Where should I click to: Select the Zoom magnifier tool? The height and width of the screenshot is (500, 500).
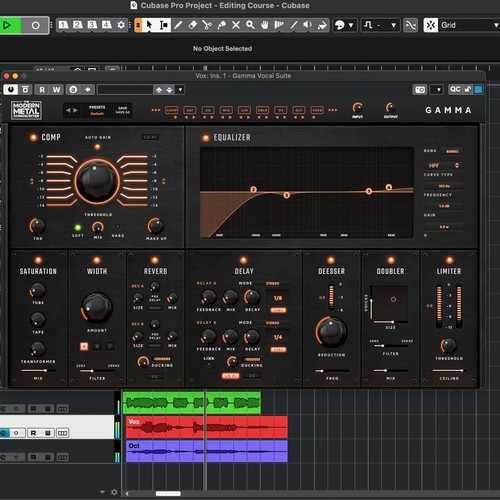(x=250, y=25)
